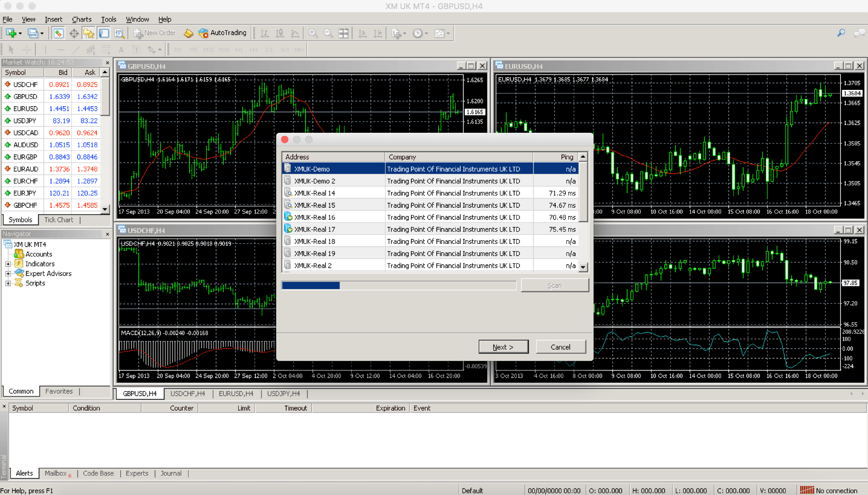
Task: Select the XMUK-Real 14 server row
Action: (x=430, y=193)
